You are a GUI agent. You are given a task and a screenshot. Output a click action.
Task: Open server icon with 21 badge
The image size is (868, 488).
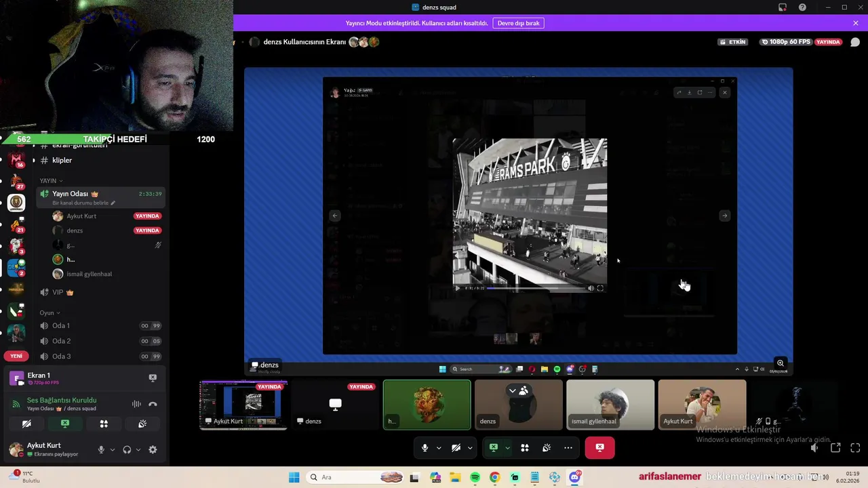(16, 224)
